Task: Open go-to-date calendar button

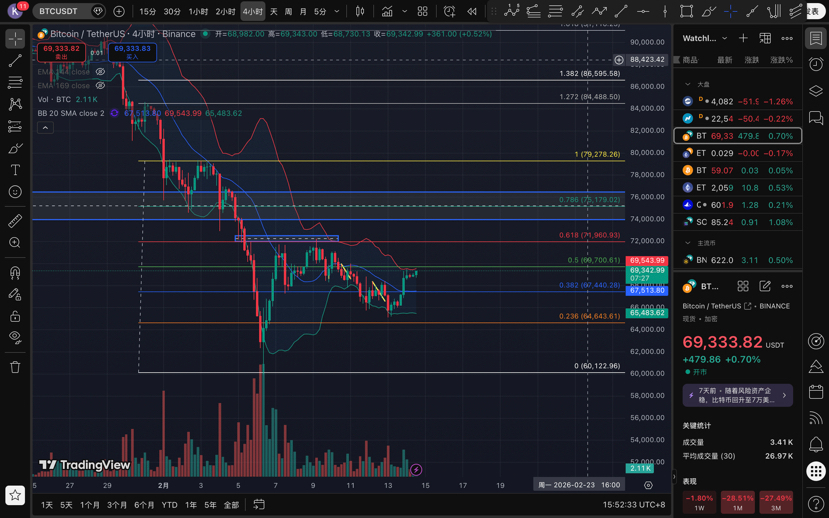Action: pyautogui.click(x=259, y=505)
